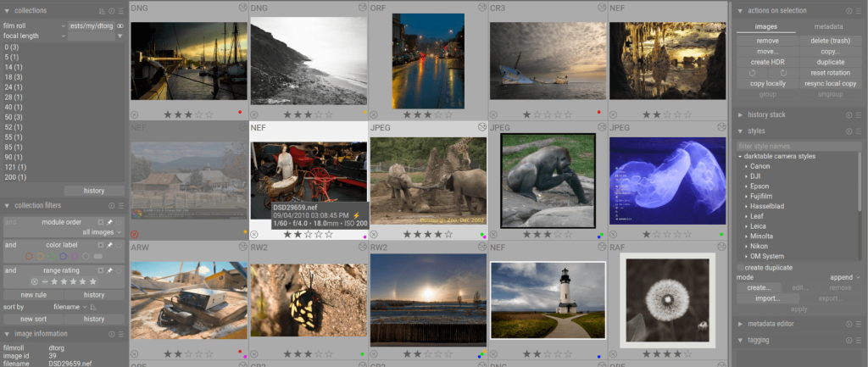Reset the collections module parameters
The width and height of the screenshot is (868, 367).
click(x=112, y=11)
